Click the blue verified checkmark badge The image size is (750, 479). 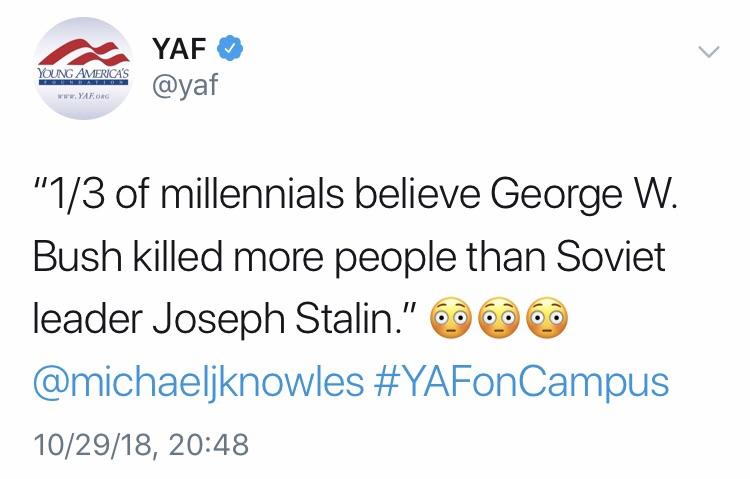231,48
